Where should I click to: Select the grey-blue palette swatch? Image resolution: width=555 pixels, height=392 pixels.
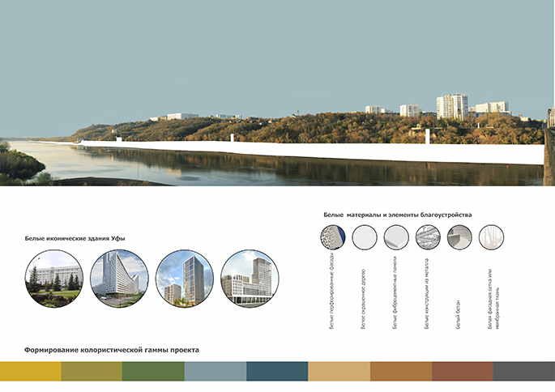[216, 371]
